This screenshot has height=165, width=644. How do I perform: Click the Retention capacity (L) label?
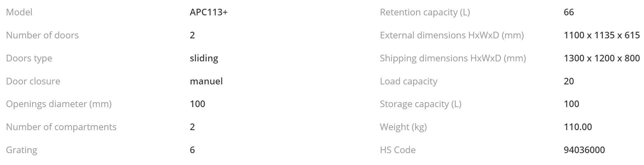coord(425,12)
